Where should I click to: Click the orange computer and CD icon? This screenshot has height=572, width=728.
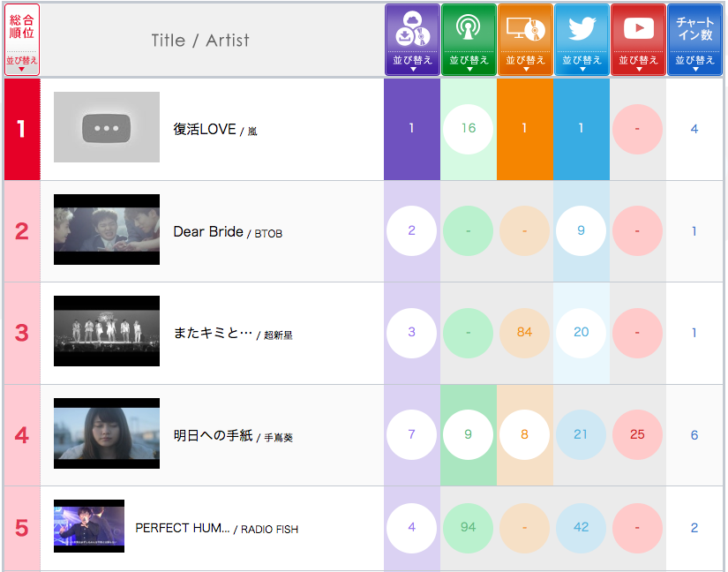pyautogui.click(x=524, y=28)
